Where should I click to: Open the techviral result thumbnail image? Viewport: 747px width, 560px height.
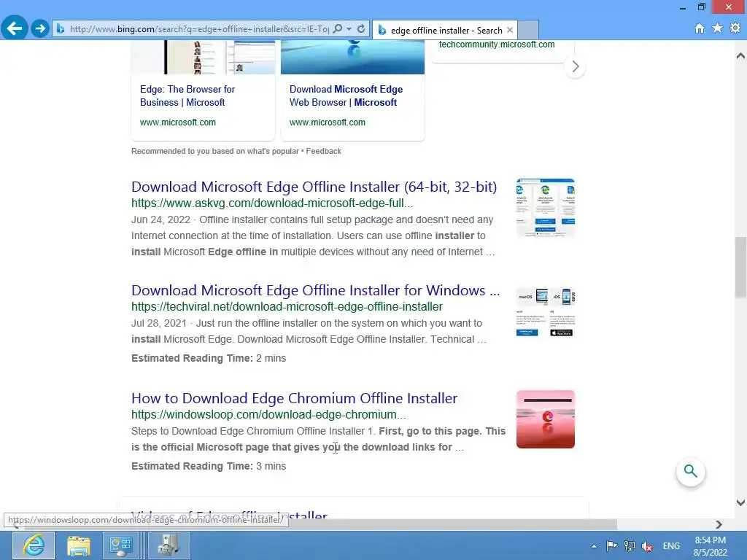tap(546, 312)
